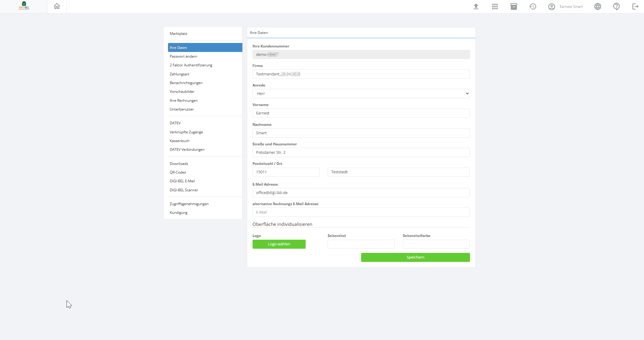Open the apps grid icon
This screenshot has height=340, width=644.
tap(495, 7)
